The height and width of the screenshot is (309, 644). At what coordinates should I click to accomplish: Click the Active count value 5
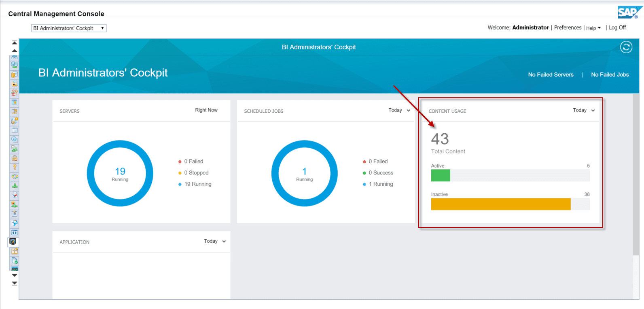(x=588, y=166)
